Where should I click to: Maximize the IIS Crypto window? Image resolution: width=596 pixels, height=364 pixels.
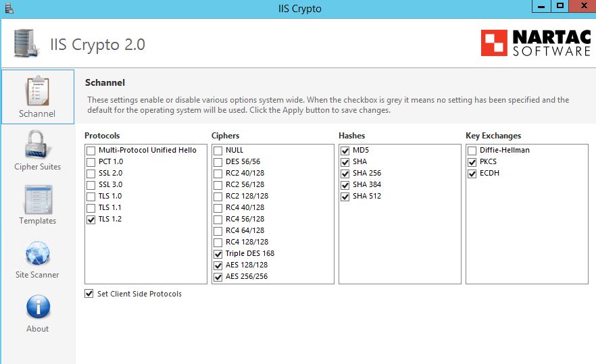[x=560, y=7]
